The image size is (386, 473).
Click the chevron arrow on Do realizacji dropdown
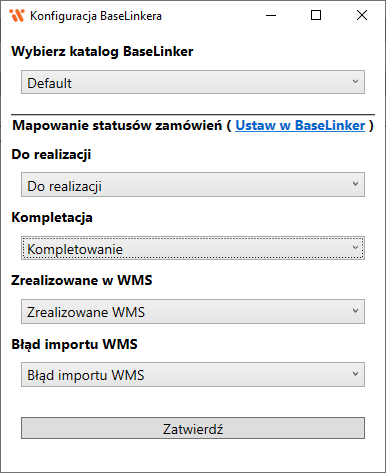click(x=355, y=184)
